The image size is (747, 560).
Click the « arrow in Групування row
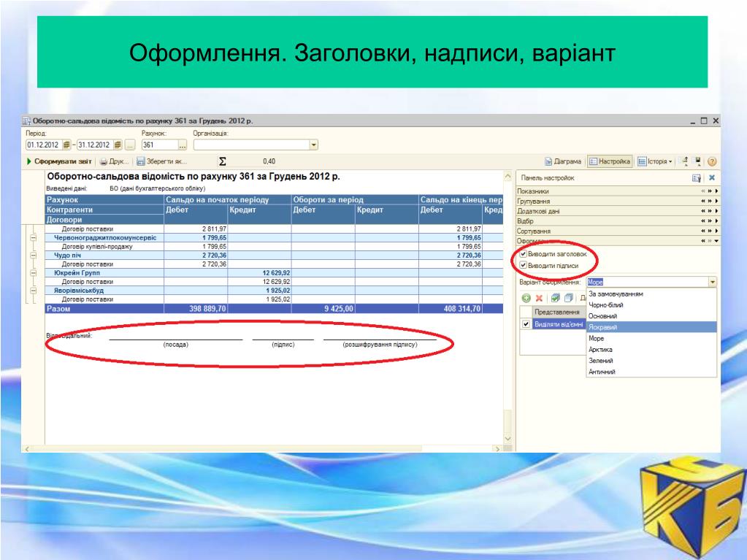pos(702,201)
